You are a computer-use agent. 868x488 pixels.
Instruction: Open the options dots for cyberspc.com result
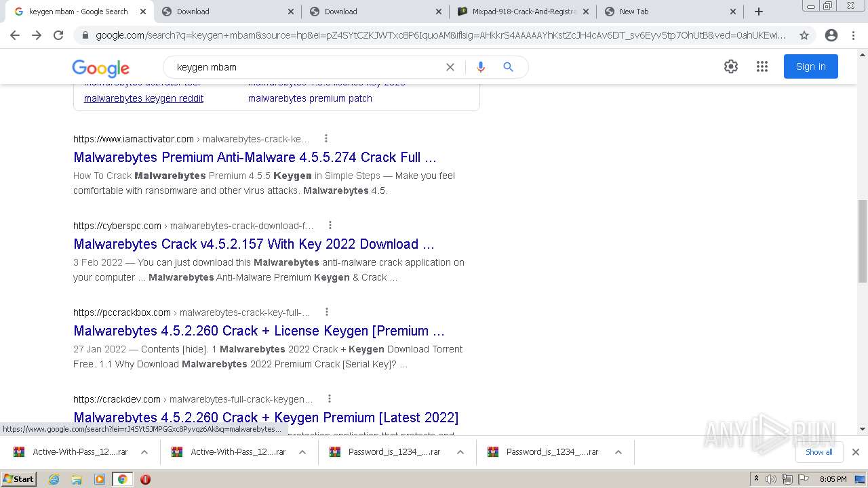click(330, 225)
